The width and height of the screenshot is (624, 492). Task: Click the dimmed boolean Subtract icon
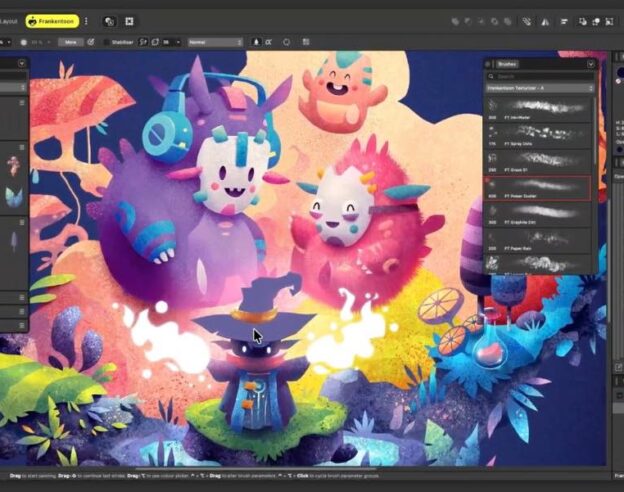pyautogui.click(x=468, y=21)
